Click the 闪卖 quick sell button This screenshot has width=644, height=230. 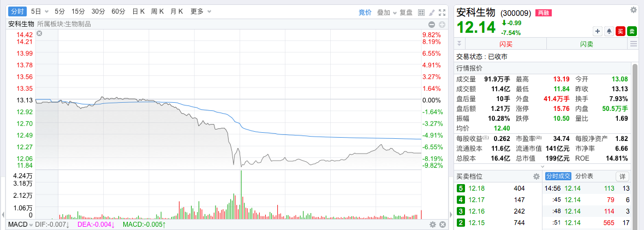587,44
